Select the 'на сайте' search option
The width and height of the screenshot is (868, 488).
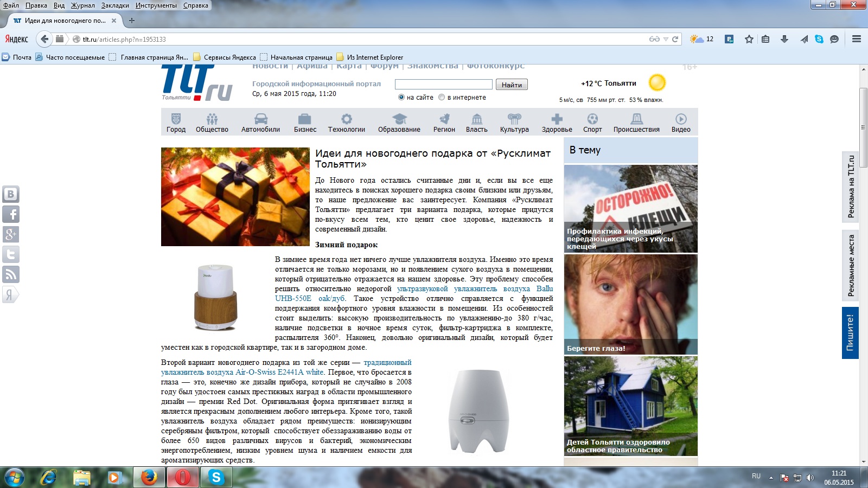(401, 98)
